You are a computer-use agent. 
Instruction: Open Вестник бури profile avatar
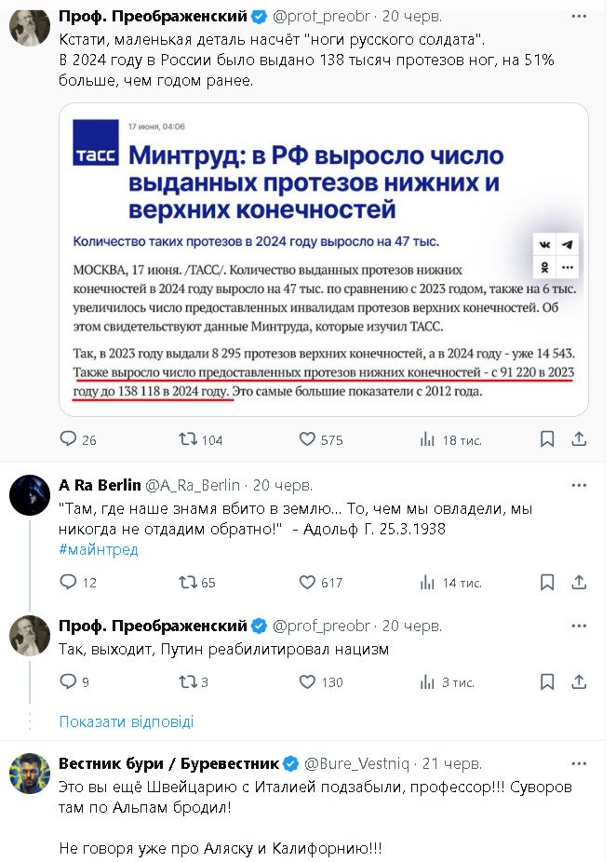coord(29,774)
